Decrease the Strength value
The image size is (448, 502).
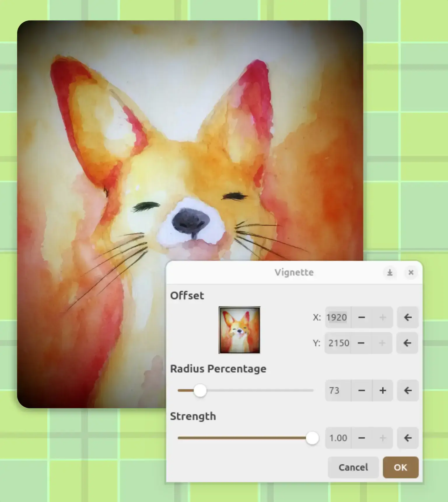(362, 438)
